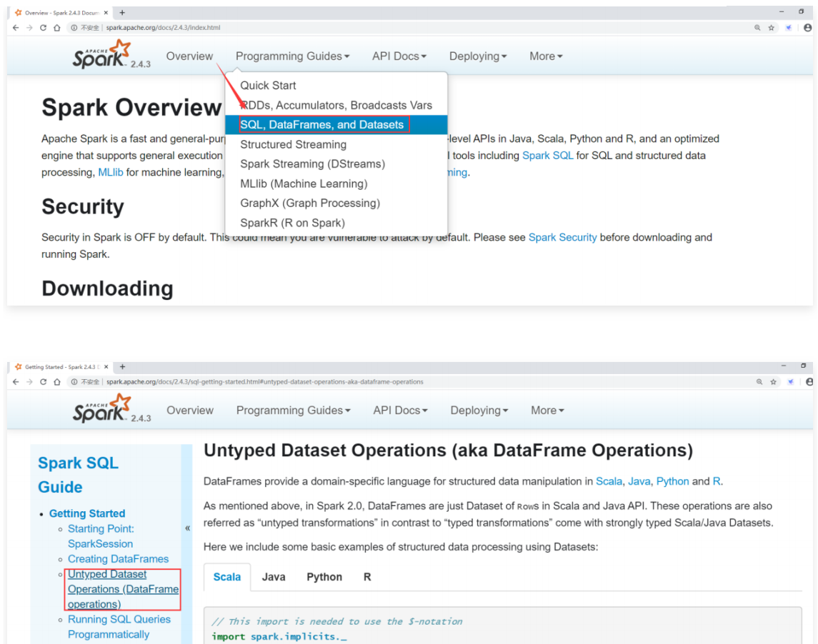Open API Docs dropdown in bottom window
This screenshot has height=644, width=818.
[400, 411]
